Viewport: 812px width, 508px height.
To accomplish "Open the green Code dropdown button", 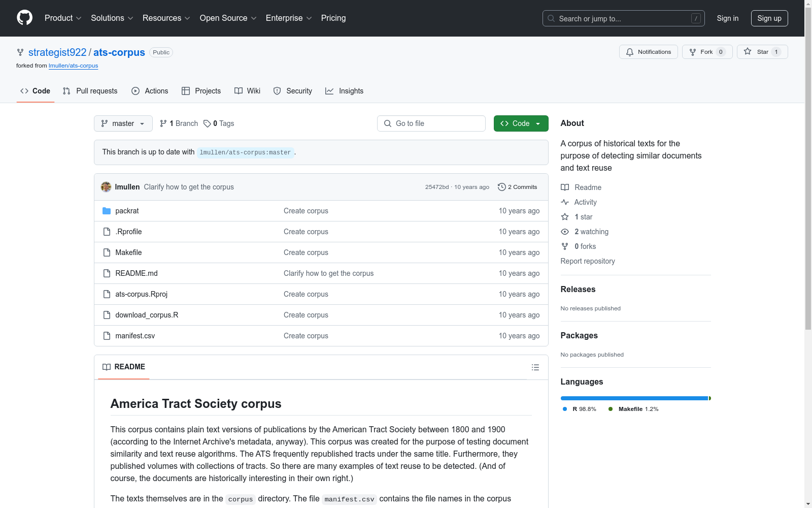I will pyautogui.click(x=521, y=123).
